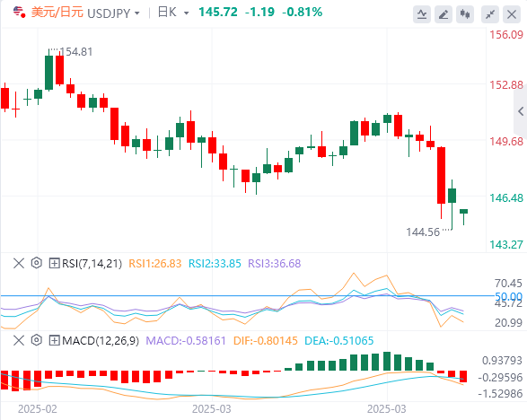Click the DIF:-0.80145 value
The height and width of the screenshot is (420, 527).
pos(266,341)
